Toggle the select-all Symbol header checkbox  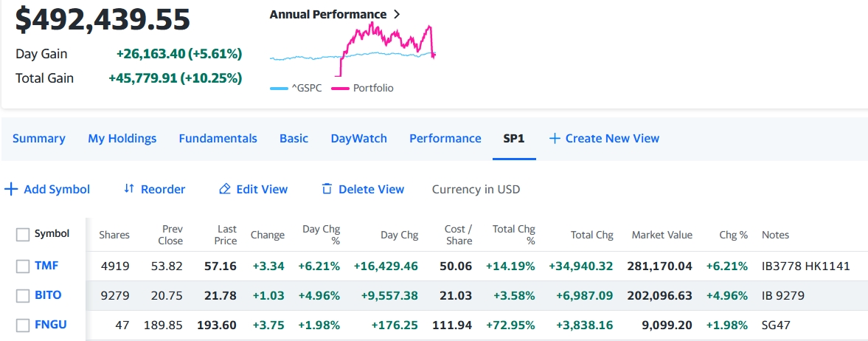pyautogui.click(x=23, y=235)
